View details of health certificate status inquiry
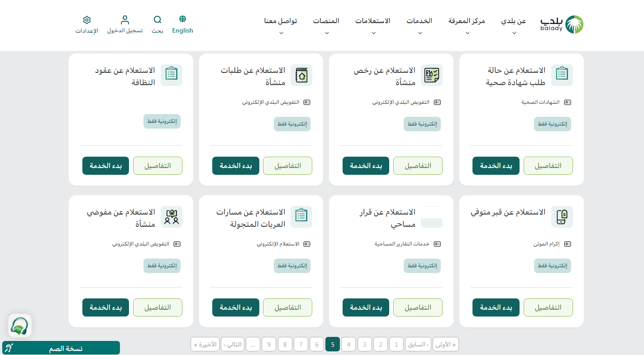Viewport: 644px width, 355px height. pyautogui.click(x=548, y=166)
